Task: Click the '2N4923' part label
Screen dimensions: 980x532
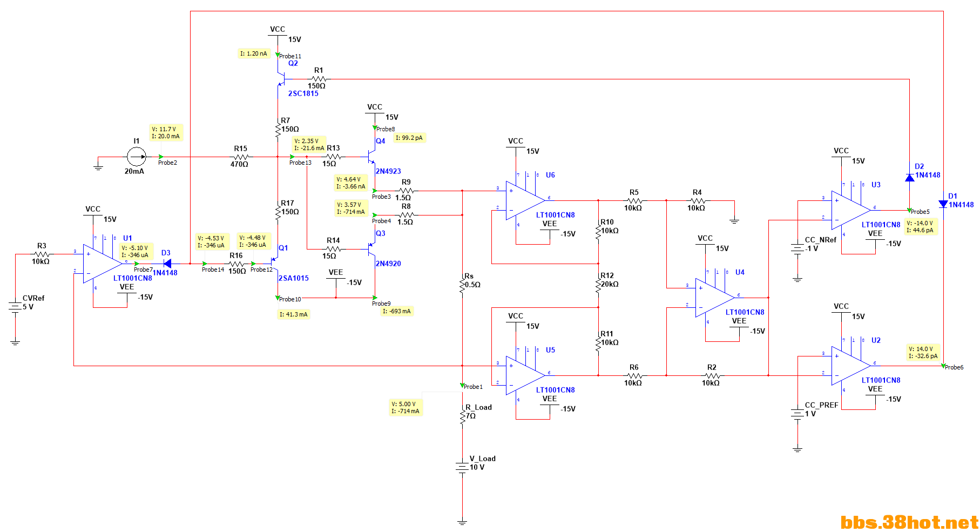Action: (x=388, y=171)
